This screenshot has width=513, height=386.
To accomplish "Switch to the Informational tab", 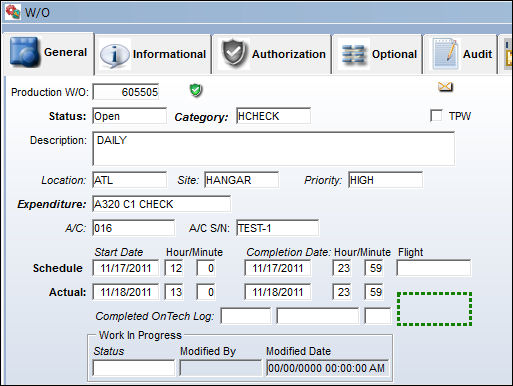I will tap(153, 54).
